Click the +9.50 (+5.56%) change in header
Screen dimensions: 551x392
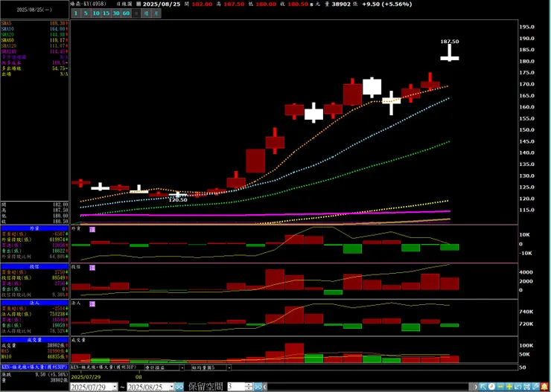(387, 4)
